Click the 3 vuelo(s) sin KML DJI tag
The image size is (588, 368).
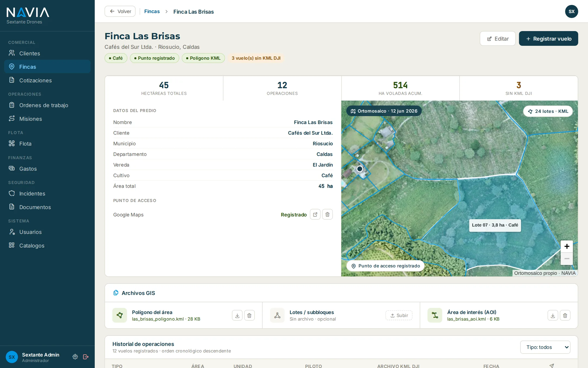(256, 58)
